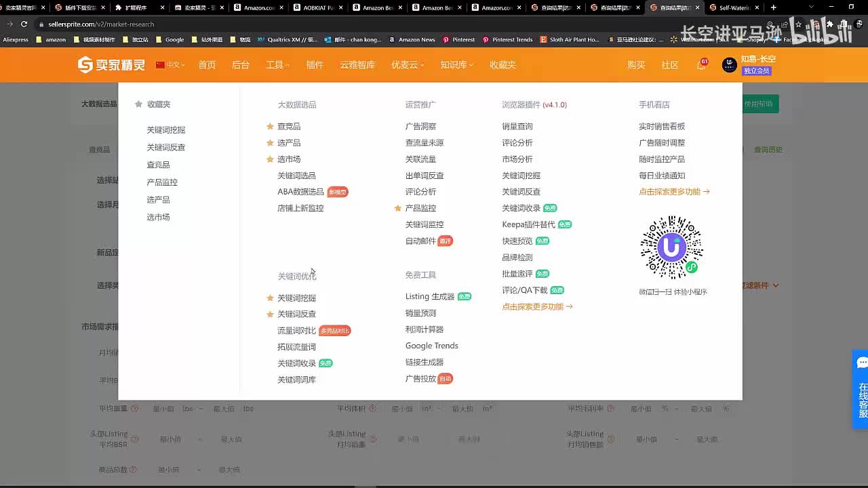Click the star beside 选市场 in 大数据选品
The height and width of the screenshot is (488, 868).
click(270, 159)
